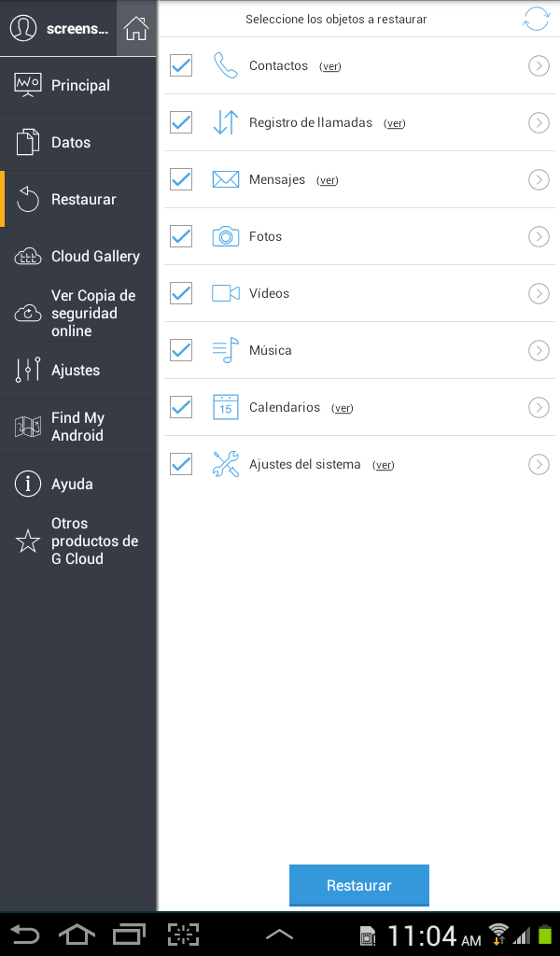Tap the Android back navigation icon

(25, 934)
